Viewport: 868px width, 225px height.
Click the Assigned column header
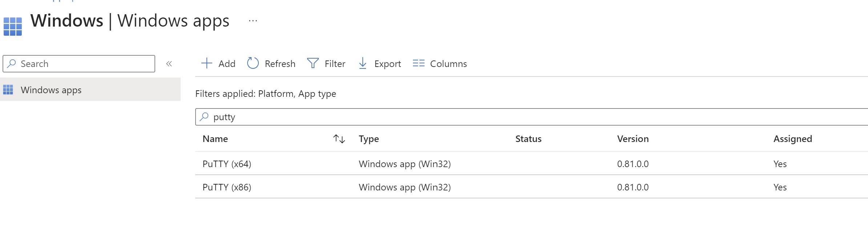(x=792, y=139)
